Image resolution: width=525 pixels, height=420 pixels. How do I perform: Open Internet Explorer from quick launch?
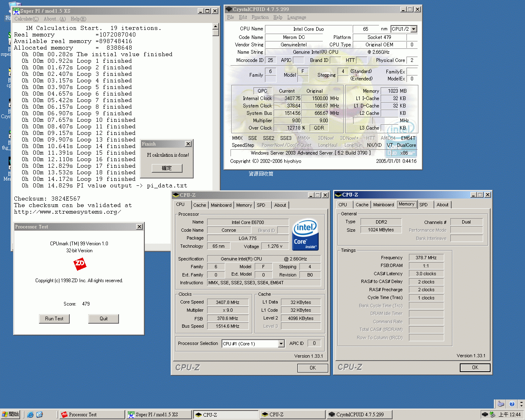(30, 415)
